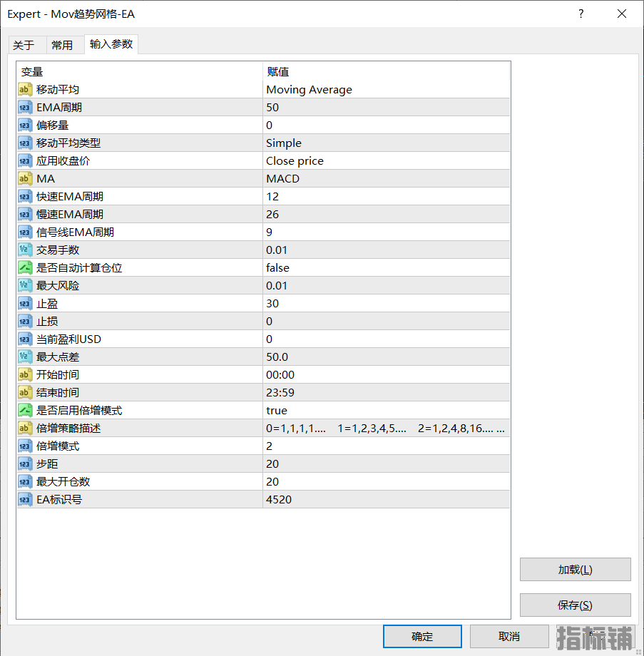Screen dimensions: 644x656
Task: Click the boolean icon beside 是否启用倍增模式
Action: (x=25, y=411)
